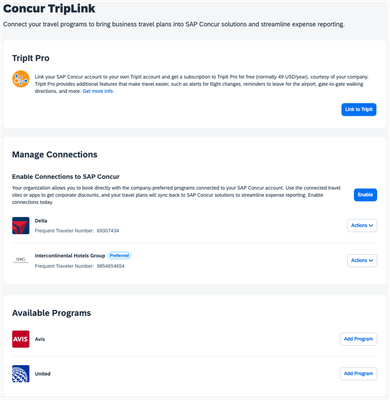Click the Link to TripIt button

[x=359, y=109]
